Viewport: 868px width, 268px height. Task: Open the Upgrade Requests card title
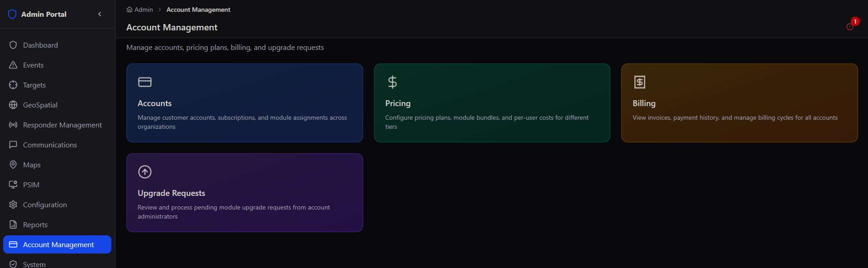pyautogui.click(x=171, y=193)
